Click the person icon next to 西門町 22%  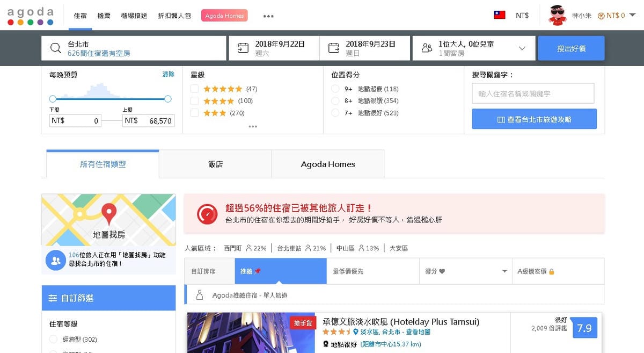click(248, 248)
